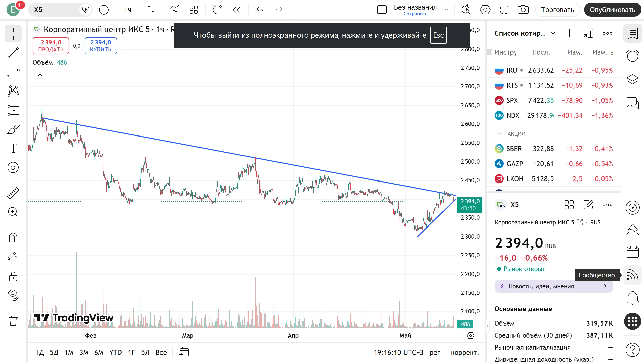
Task: Select the 3М time range
Action: pos(84,353)
